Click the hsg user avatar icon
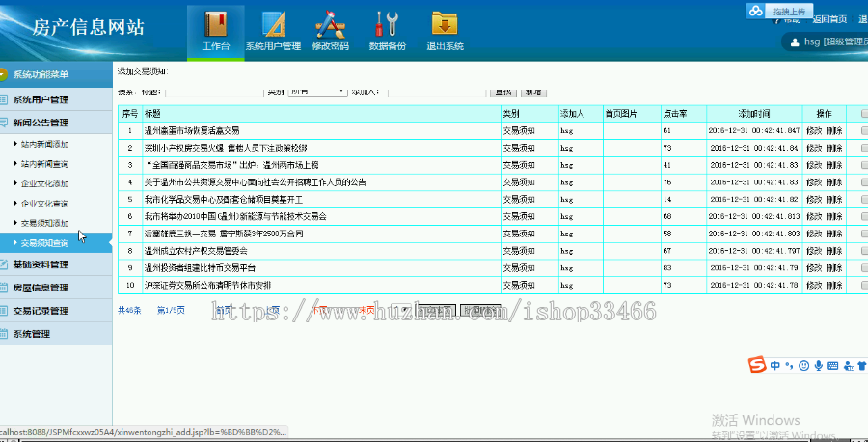Screen dimensions: 868x442 pyautogui.click(x=795, y=42)
